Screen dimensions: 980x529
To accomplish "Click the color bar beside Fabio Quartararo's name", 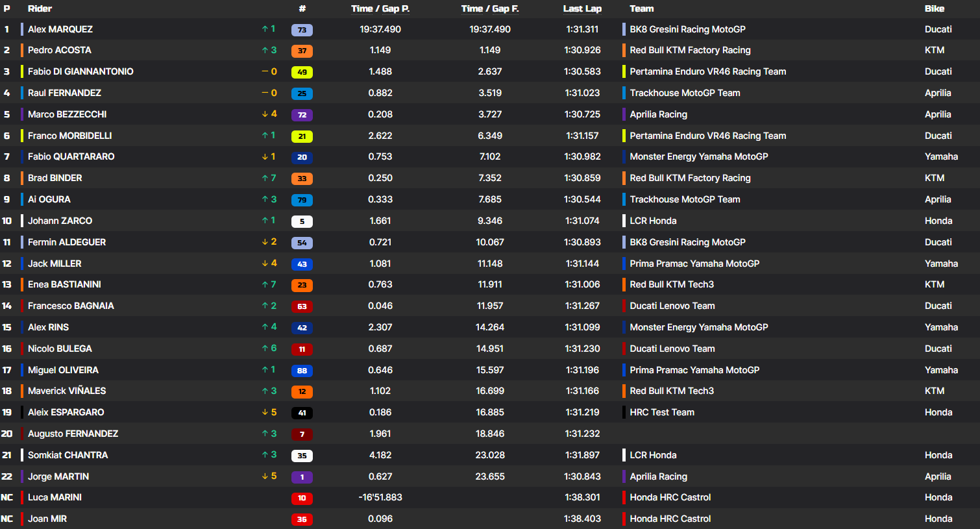I will click(22, 156).
